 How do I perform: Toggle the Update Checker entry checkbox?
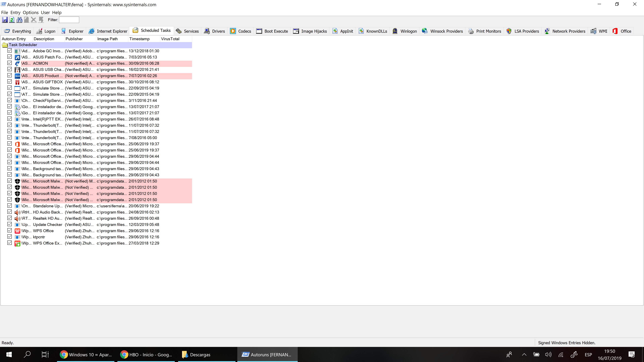(10, 224)
